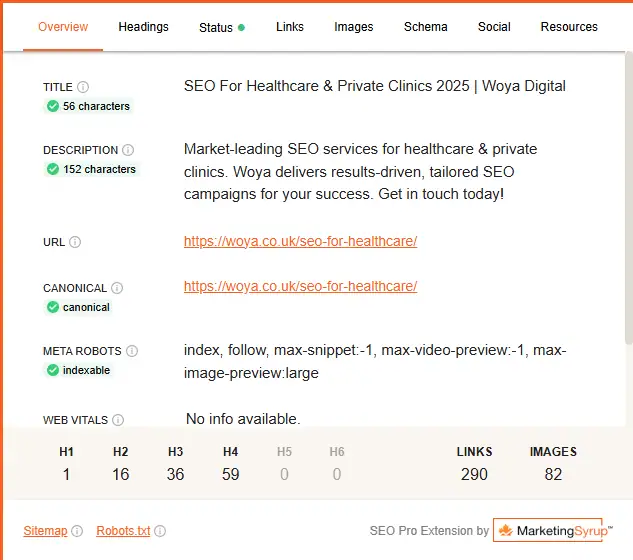Click the meta robots value 'index, follow, max-snippet'
The height and width of the screenshot is (560, 633).
375,361
